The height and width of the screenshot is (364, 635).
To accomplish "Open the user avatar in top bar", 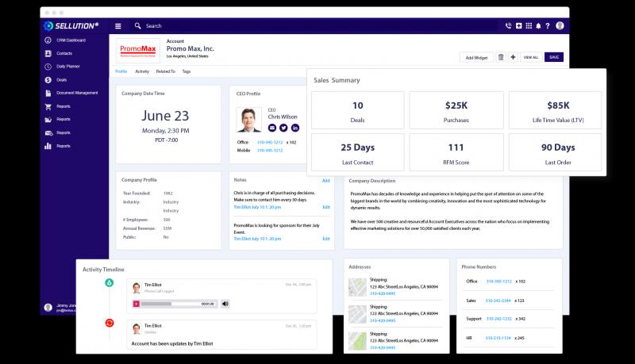I will point(560,25).
